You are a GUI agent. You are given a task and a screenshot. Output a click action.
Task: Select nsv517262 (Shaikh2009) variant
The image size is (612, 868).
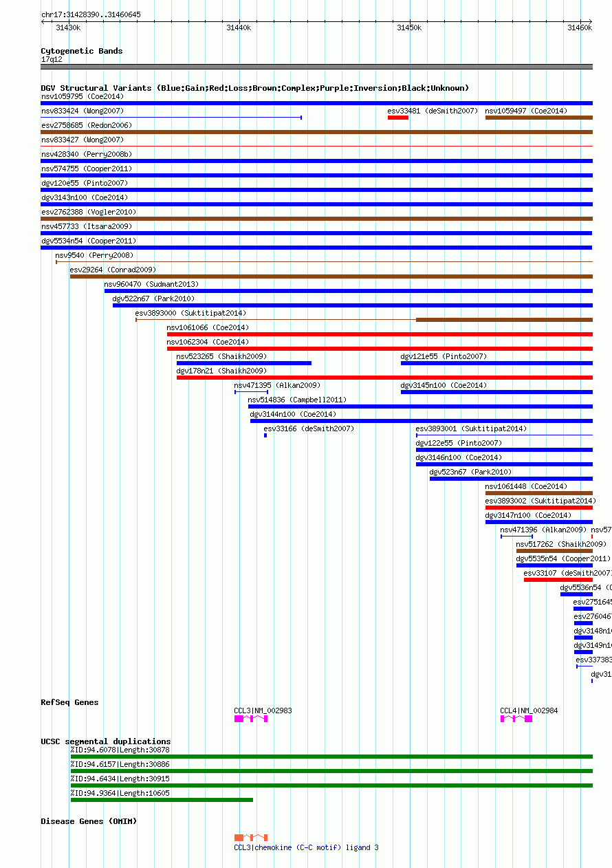[x=562, y=544]
